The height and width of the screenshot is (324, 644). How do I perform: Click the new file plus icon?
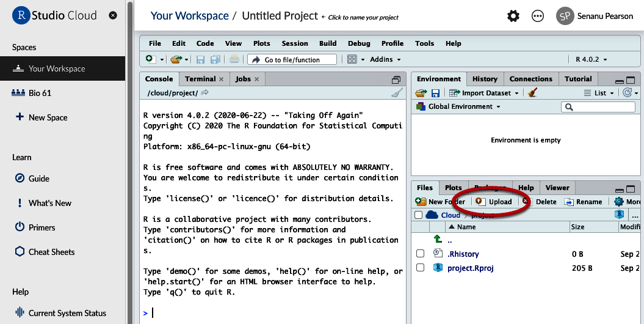tap(150, 59)
